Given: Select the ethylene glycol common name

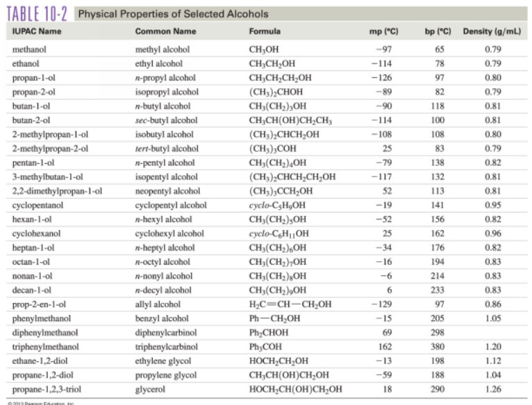Looking at the screenshot, I should point(163,361).
